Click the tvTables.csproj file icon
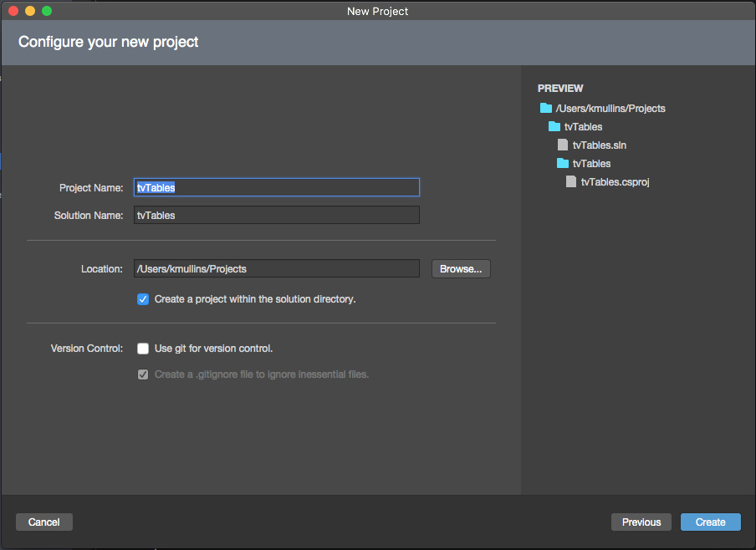Viewport: 756px width, 550px height. pos(571,181)
